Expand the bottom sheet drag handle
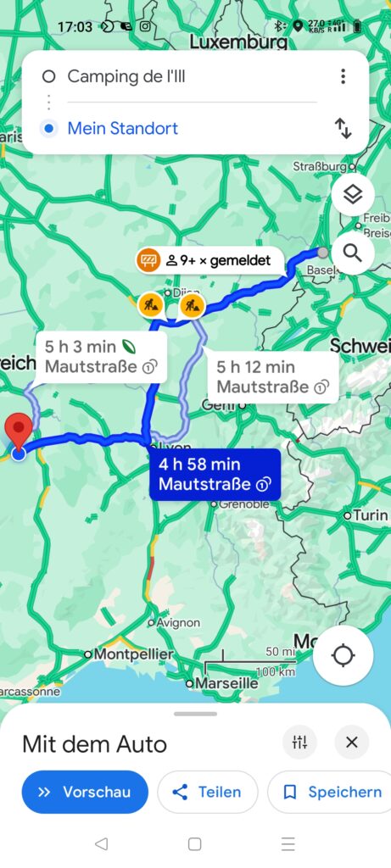This screenshot has height=868, width=391. point(195,714)
